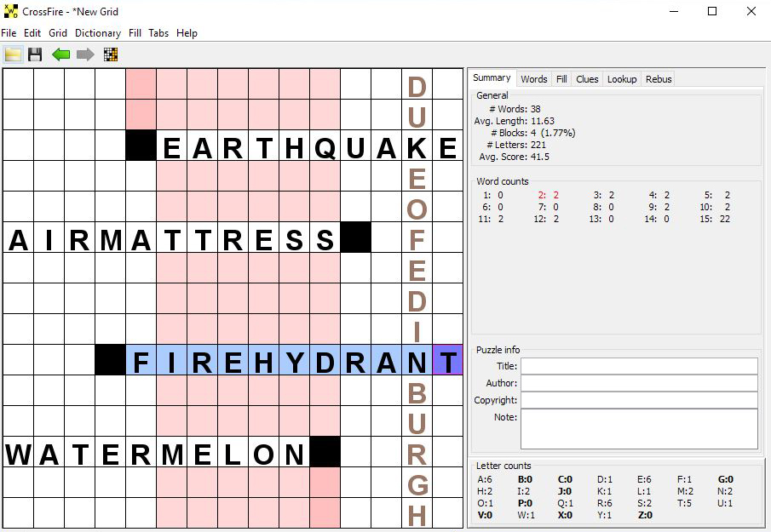Select the purple highlighted T cell
Screen dimensions: 771x532
[448, 360]
